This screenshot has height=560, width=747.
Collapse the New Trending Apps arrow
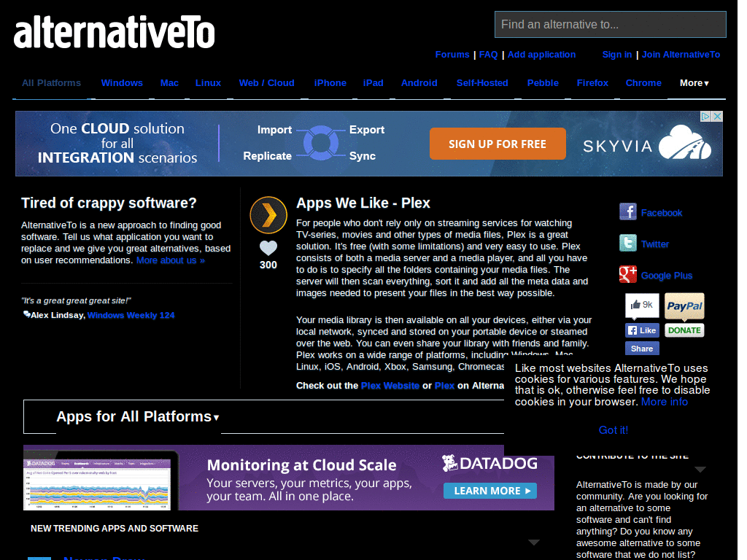[534, 542]
